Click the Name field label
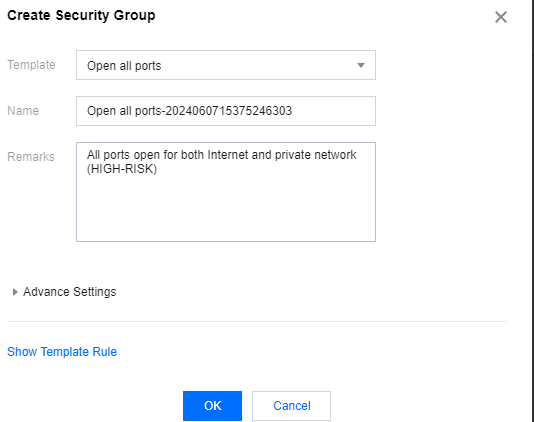 coord(23,111)
